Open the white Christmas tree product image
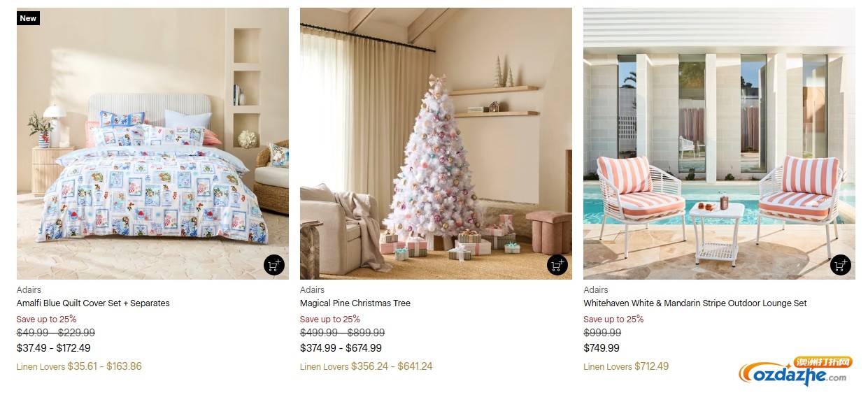868x395 pixels. pos(436,143)
